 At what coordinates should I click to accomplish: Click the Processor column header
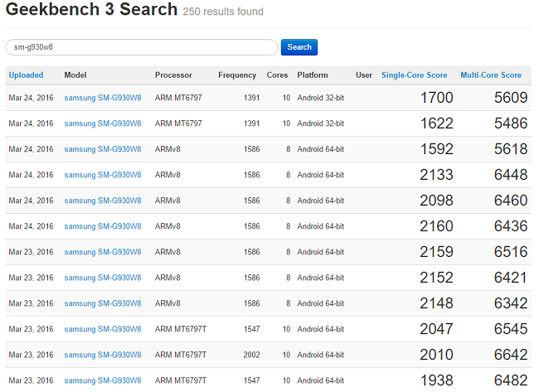coord(173,75)
